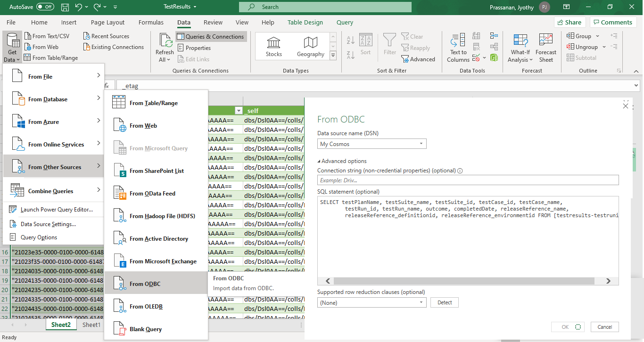Screen dimensions: 644x342
Task: Expand the From Database submenu
Action: tap(53, 99)
